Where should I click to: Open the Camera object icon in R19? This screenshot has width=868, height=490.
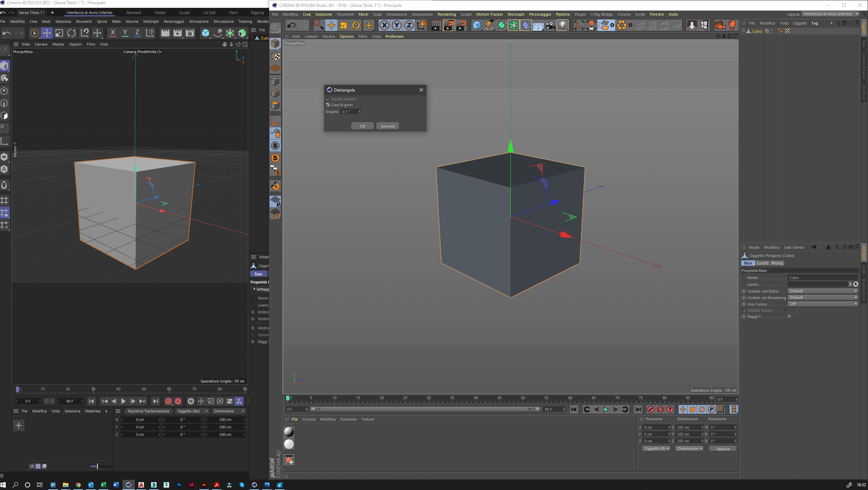coord(551,25)
